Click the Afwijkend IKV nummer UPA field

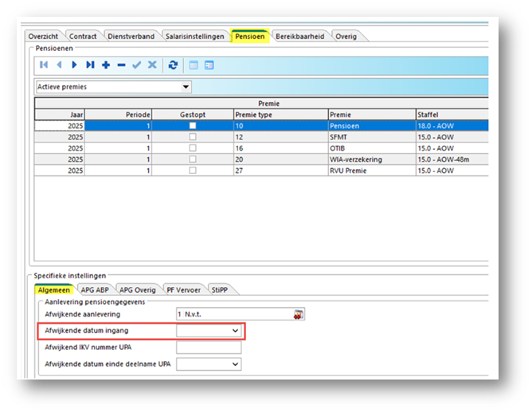209,348
